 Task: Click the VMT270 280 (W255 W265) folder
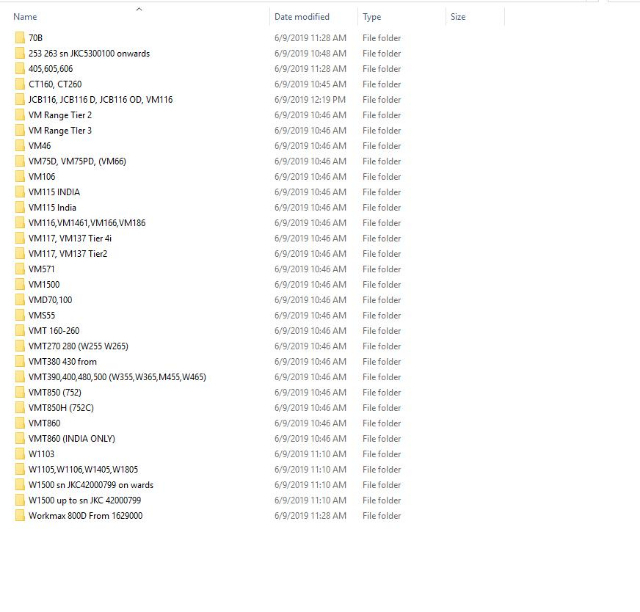point(78,346)
